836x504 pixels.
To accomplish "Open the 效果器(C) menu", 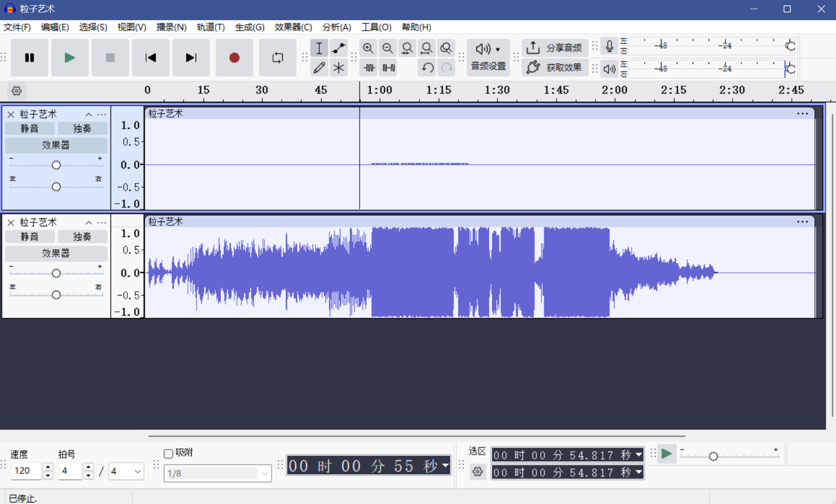I will coord(293,27).
